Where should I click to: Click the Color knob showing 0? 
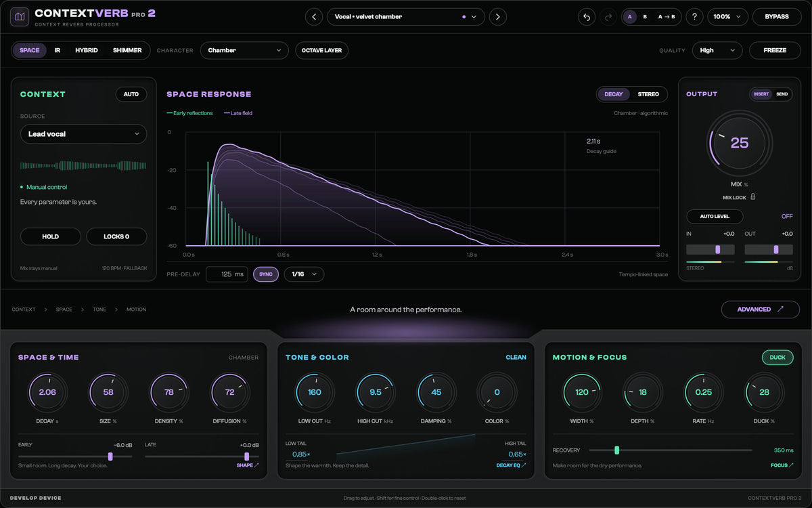tap(497, 392)
